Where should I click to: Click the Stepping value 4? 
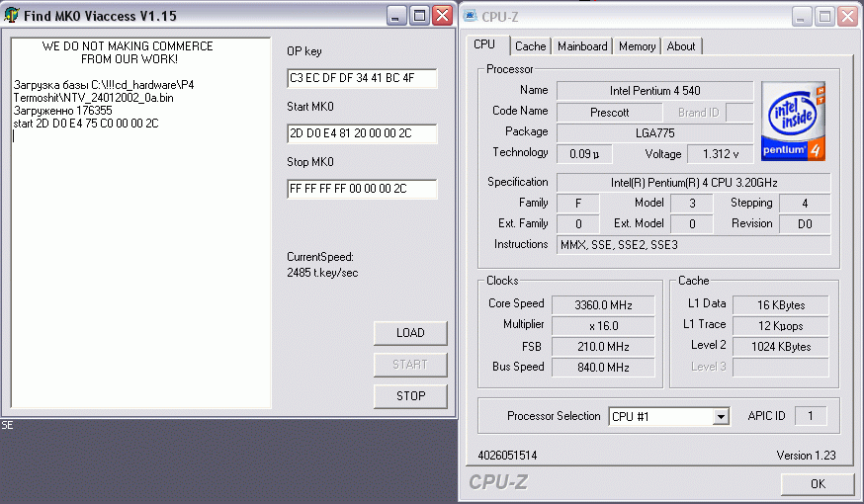coord(805,204)
